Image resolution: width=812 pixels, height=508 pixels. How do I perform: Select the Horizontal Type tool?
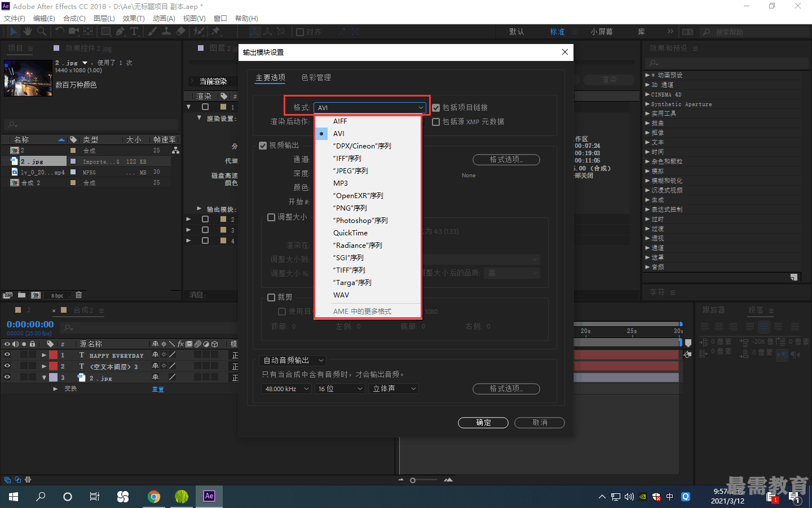point(134,32)
